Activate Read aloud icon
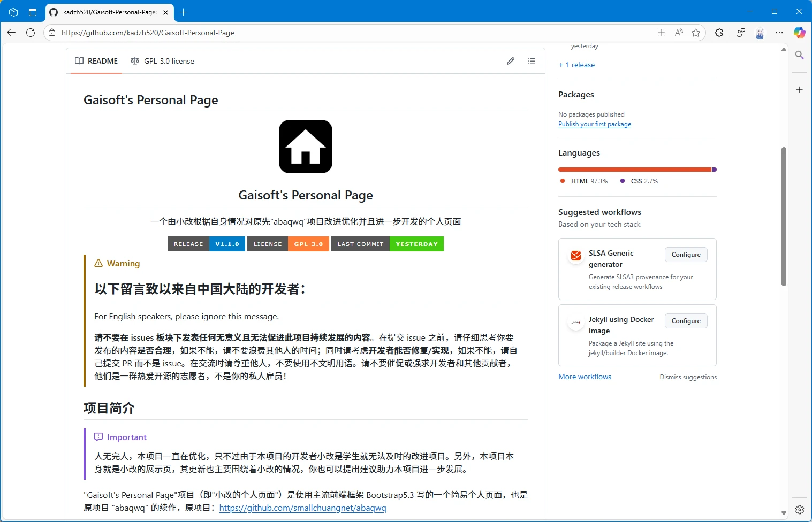This screenshot has height=522, width=812. [679, 33]
